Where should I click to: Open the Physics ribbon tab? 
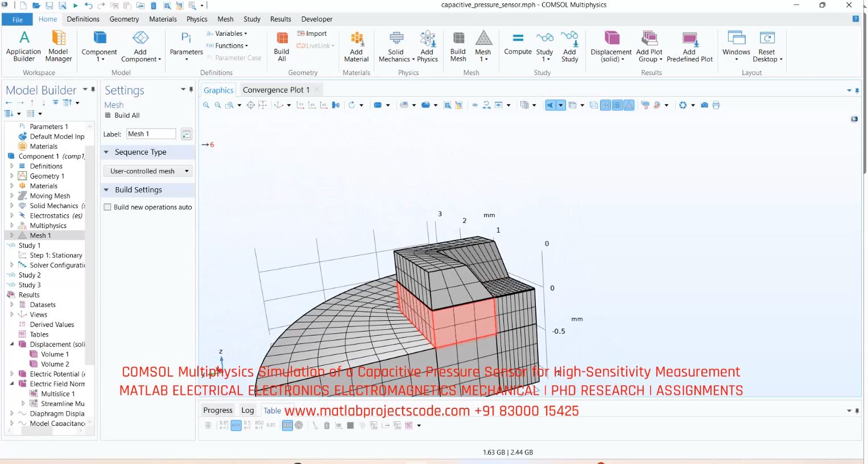(x=197, y=19)
